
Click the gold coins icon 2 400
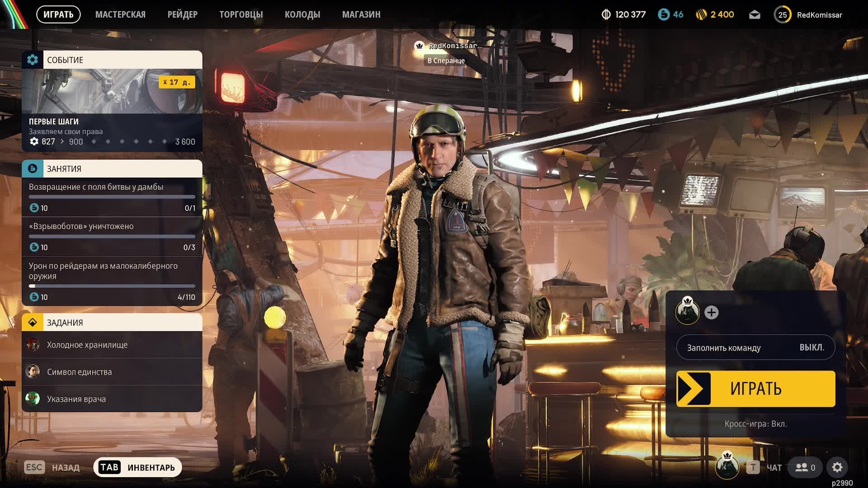pos(701,15)
